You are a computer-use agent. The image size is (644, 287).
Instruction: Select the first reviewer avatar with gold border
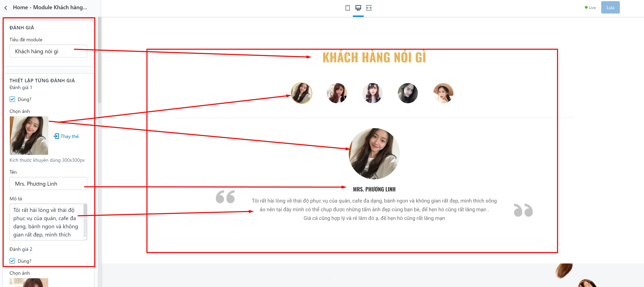[x=302, y=93]
